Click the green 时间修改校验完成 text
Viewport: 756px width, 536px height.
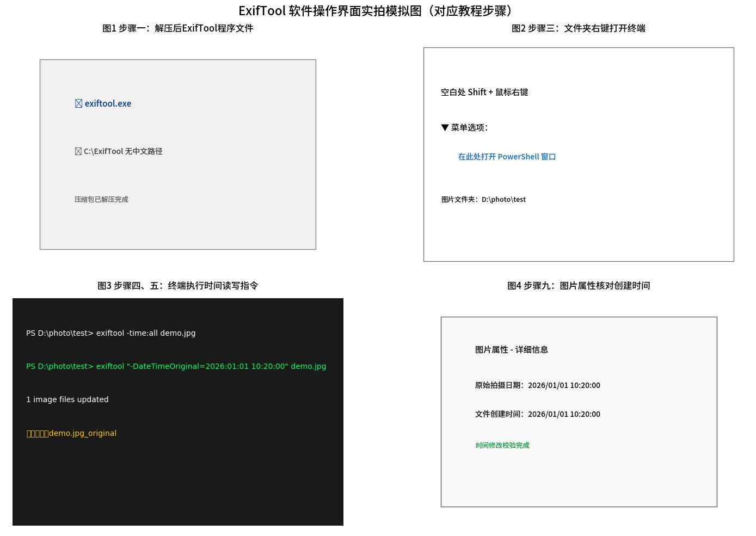pyautogui.click(x=502, y=445)
